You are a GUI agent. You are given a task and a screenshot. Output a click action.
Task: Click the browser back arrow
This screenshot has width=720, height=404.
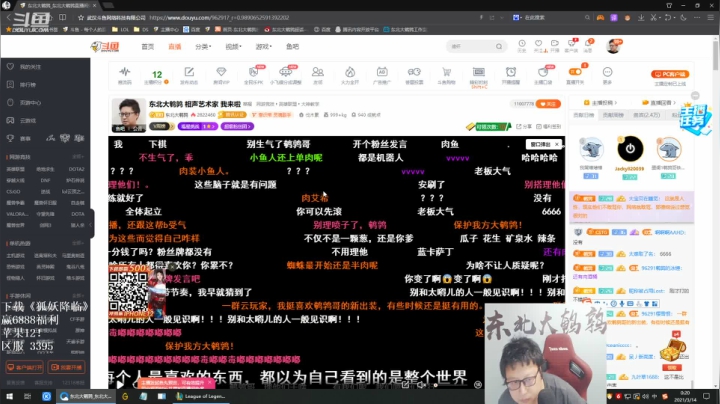pyautogui.click(x=8, y=17)
